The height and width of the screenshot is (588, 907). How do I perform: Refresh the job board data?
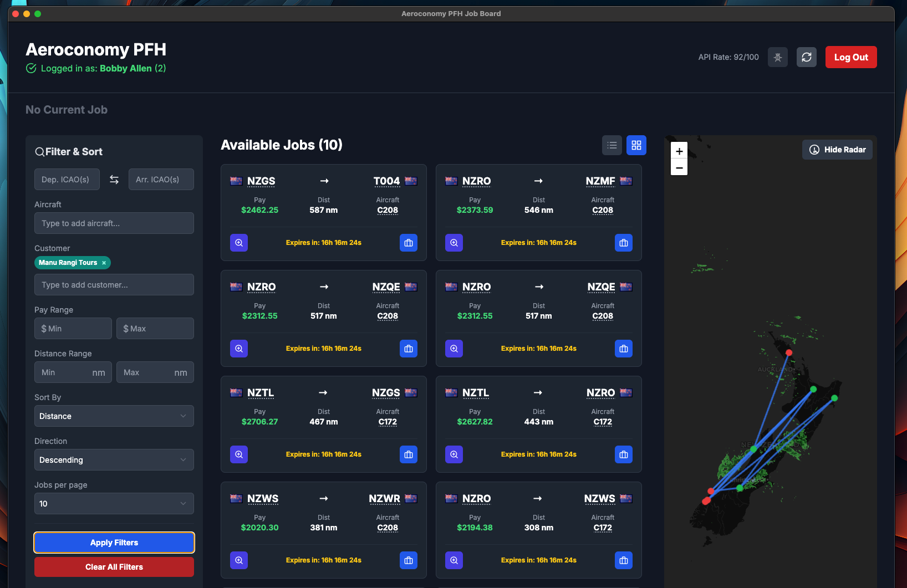pos(807,57)
